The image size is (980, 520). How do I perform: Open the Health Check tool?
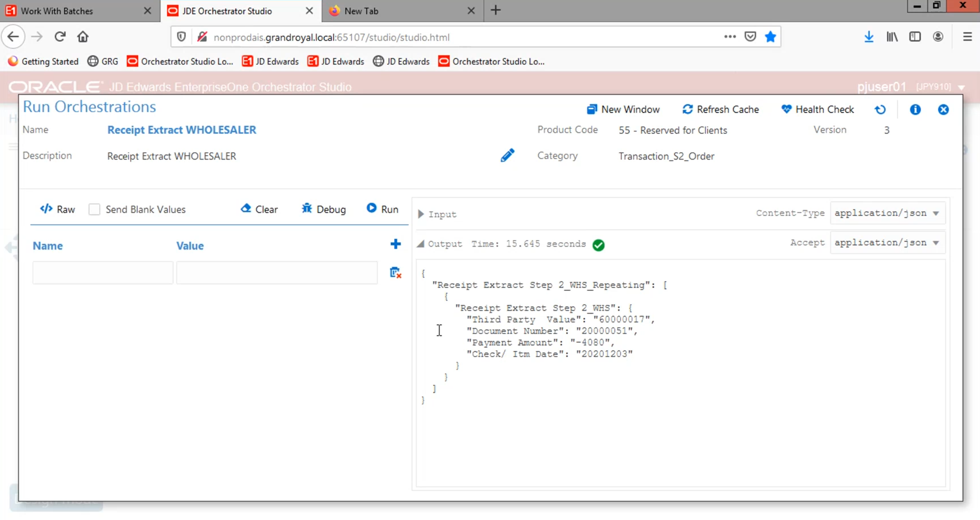click(x=817, y=109)
